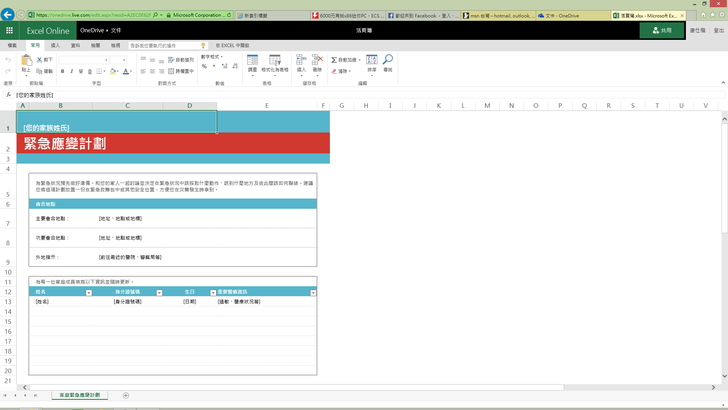Screen dimensions: 728x410
Task: Open the 姓名 column filter dropdown
Action: (x=89, y=293)
